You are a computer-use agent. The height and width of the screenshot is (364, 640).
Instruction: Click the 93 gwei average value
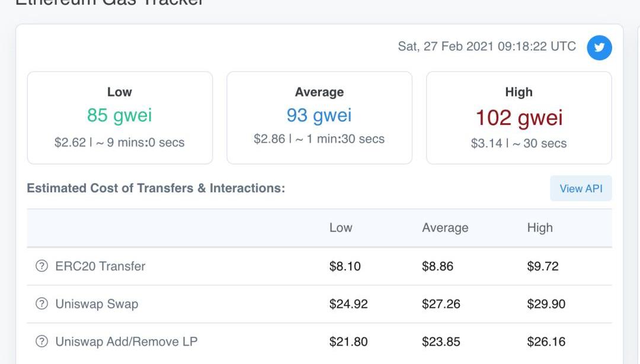319,115
